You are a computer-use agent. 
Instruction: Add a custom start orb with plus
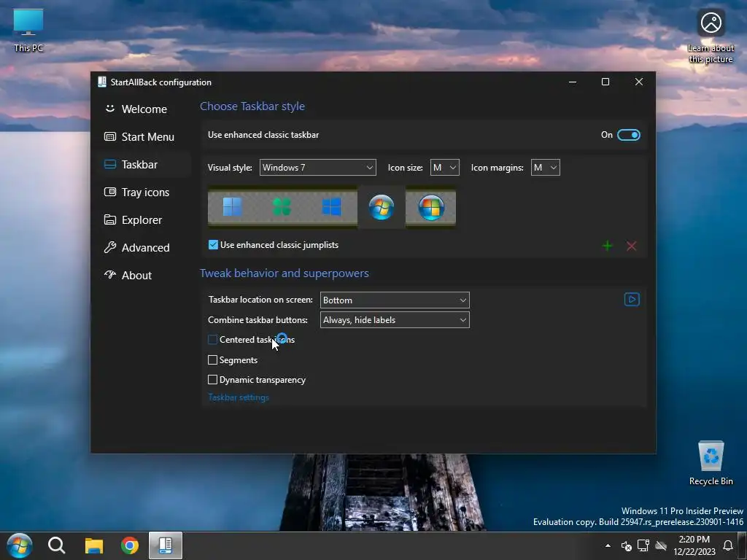[608, 246]
